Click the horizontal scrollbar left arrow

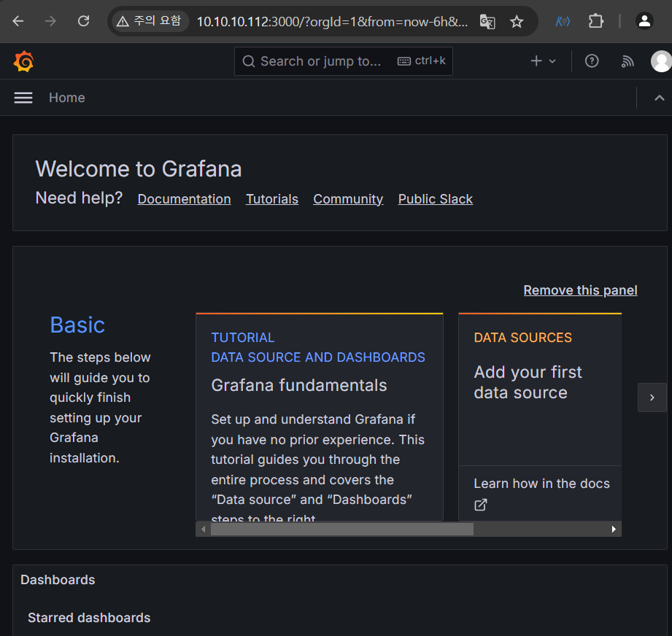point(203,530)
